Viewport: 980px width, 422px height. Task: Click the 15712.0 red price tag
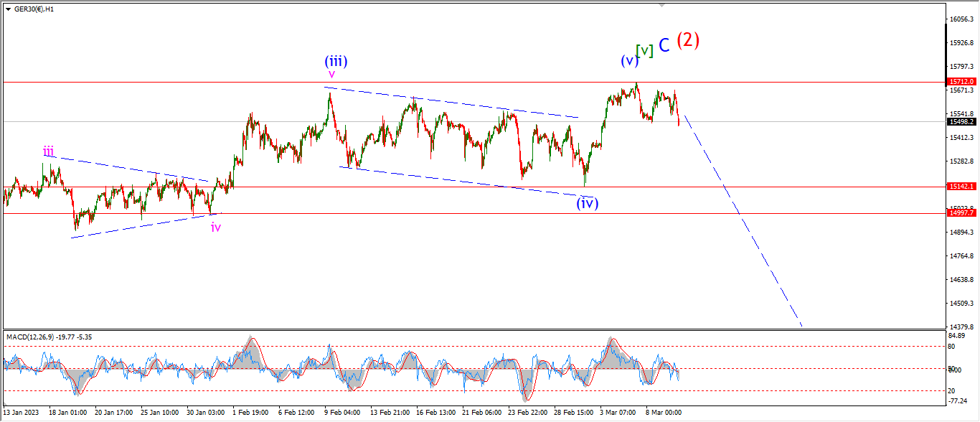click(961, 82)
